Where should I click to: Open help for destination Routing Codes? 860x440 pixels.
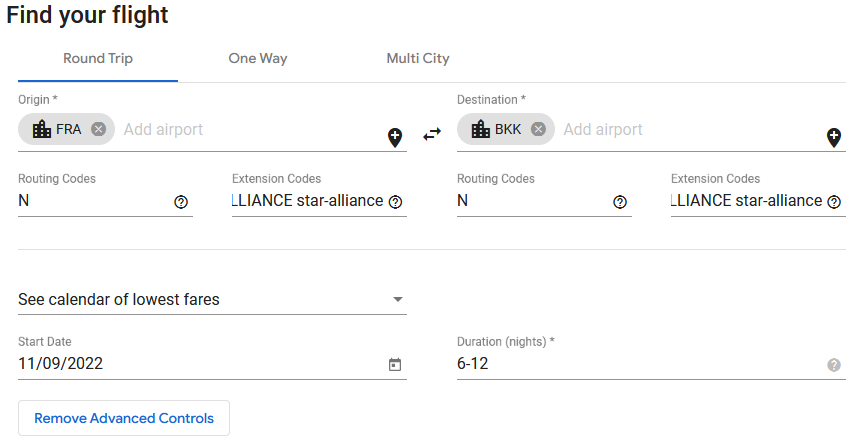click(620, 202)
